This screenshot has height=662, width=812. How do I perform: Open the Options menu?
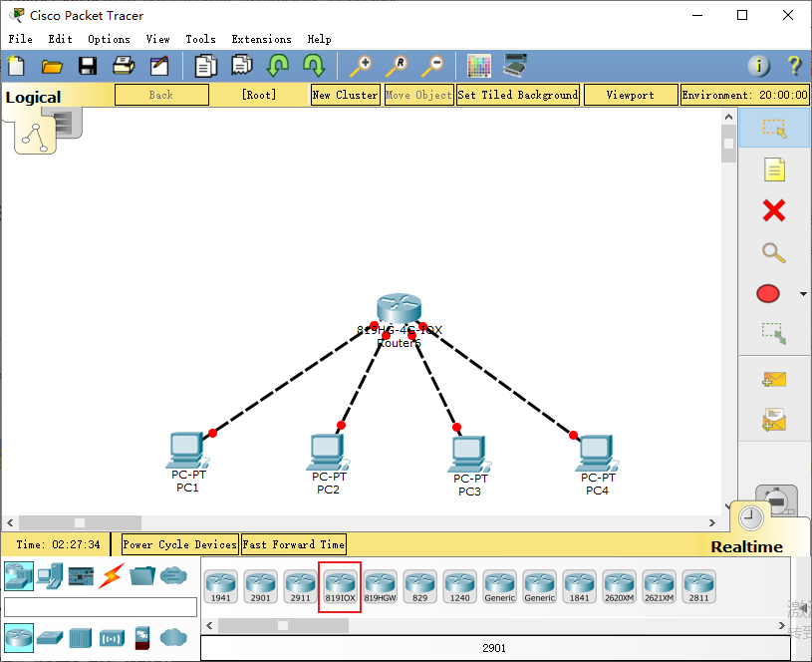109,39
